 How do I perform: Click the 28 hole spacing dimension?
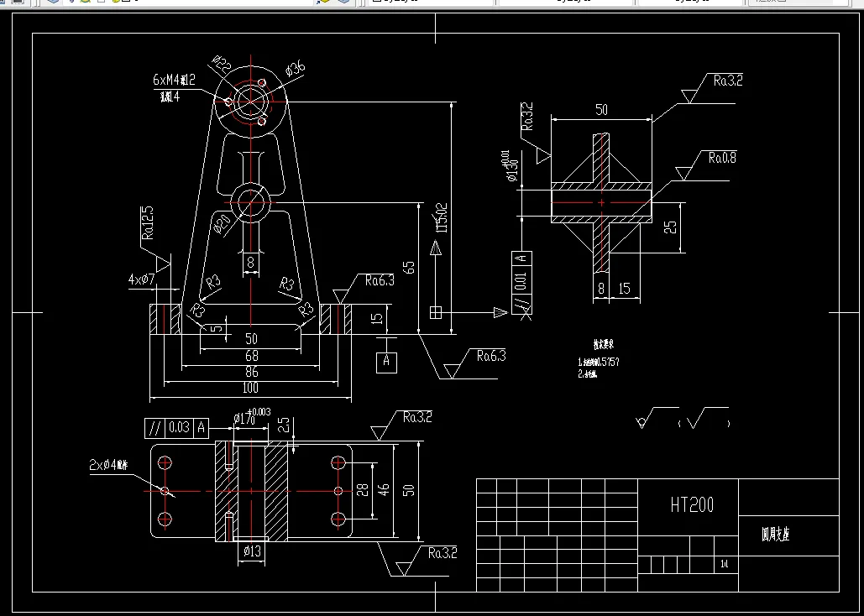click(x=363, y=490)
